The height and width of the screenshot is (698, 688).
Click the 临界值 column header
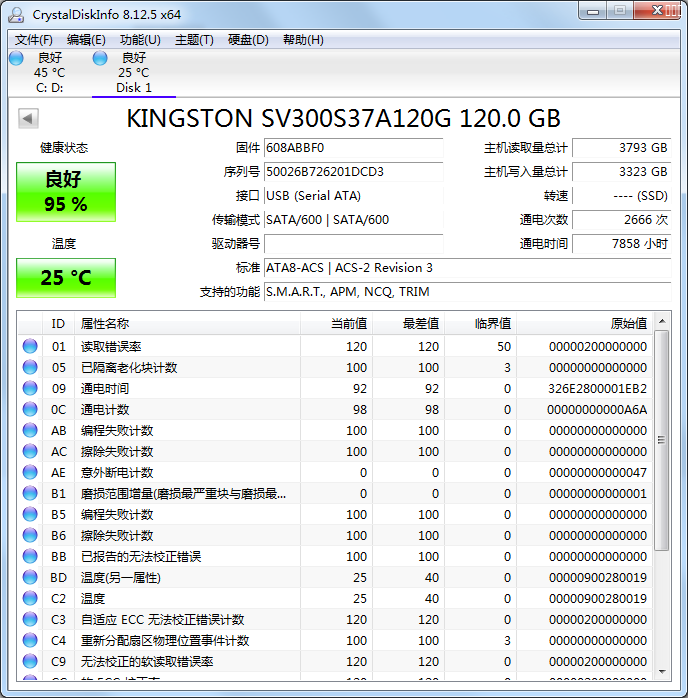click(481, 324)
